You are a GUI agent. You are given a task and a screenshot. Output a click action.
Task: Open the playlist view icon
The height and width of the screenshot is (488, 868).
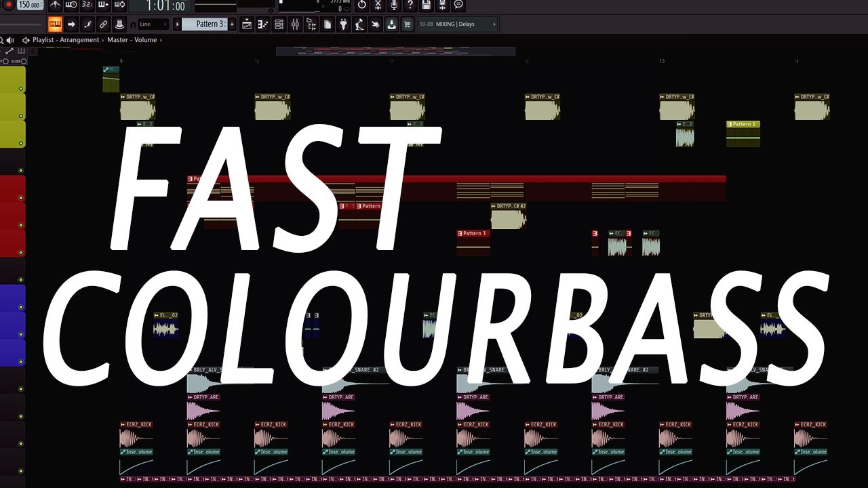[x=247, y=24]
